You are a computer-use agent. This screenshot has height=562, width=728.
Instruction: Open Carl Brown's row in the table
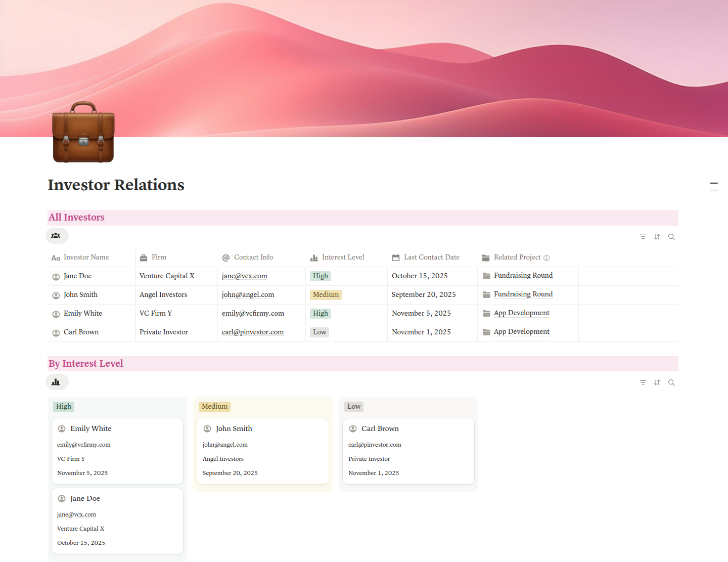point(81,332)
